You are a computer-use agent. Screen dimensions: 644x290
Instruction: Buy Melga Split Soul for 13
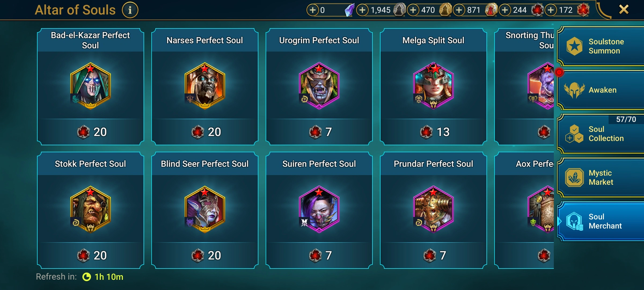[433, 132]
